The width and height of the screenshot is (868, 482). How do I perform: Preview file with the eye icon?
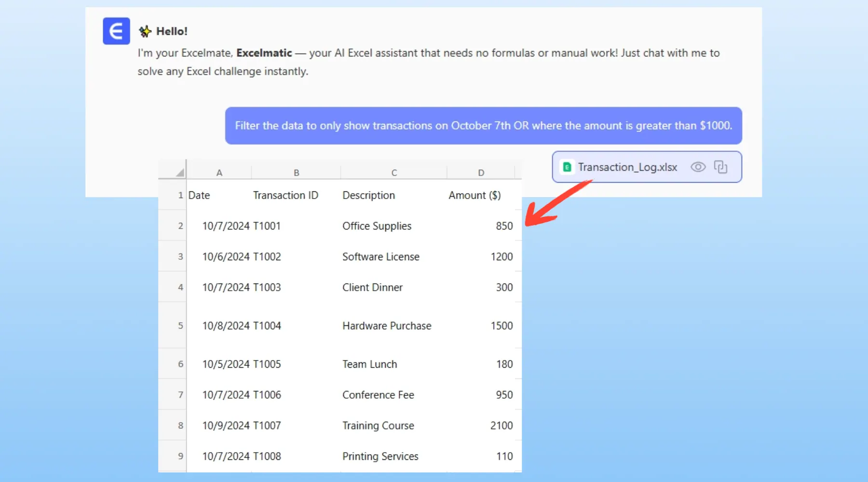(698, 167)
